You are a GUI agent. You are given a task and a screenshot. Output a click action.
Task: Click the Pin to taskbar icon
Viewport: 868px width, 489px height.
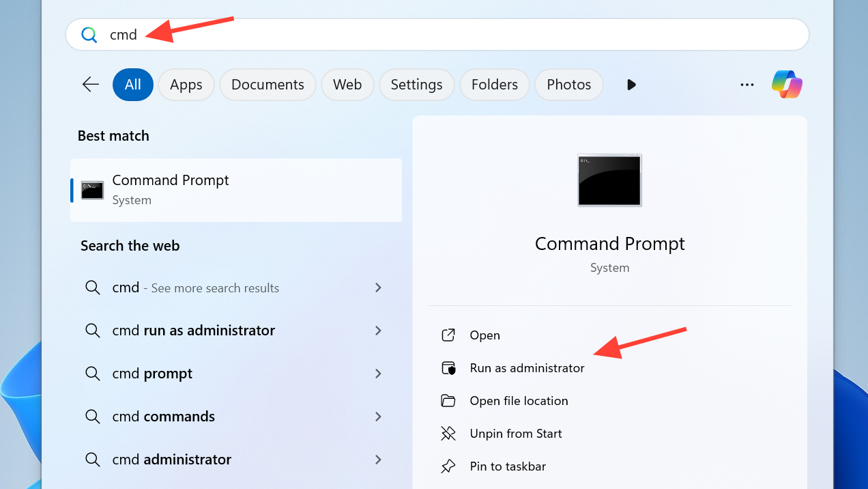448,466
